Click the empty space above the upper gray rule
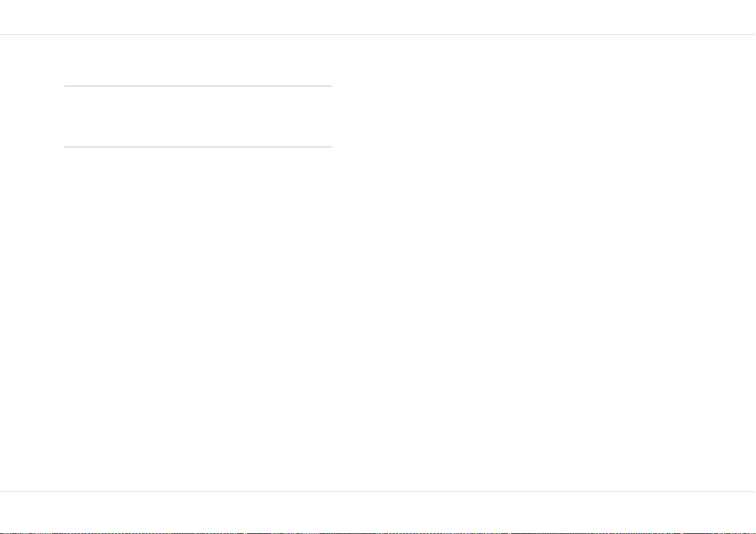This screenshot has width=756, height=534. (198, 61)
